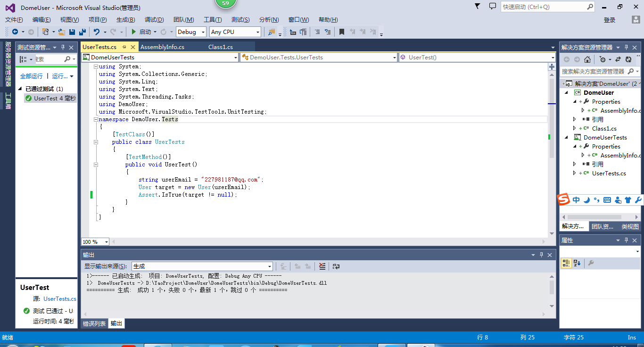This screenshot has height=347, width=644.
Task: Click the green Start debugging button
Action: click(134, 32)
